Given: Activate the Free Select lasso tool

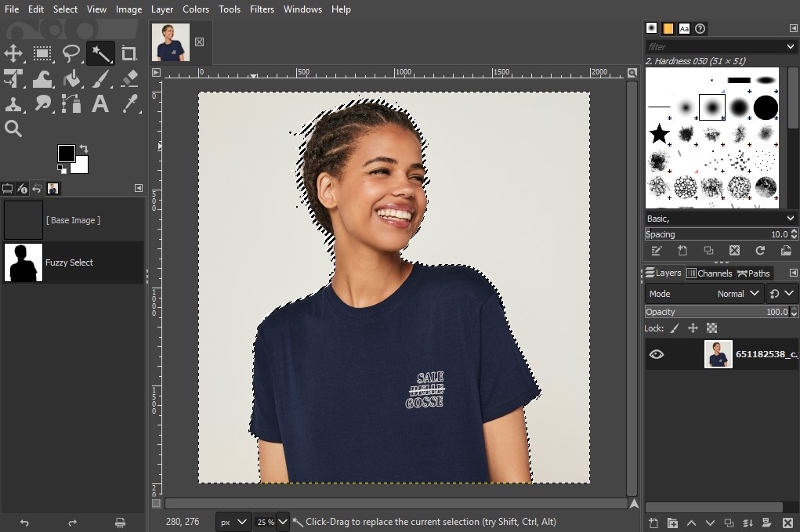Looking at the screenshot, I should click(71, 53).
